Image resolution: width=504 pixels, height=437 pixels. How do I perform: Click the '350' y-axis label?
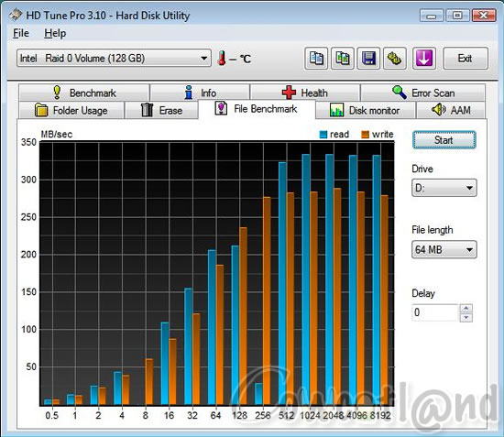tap(29, 142)
